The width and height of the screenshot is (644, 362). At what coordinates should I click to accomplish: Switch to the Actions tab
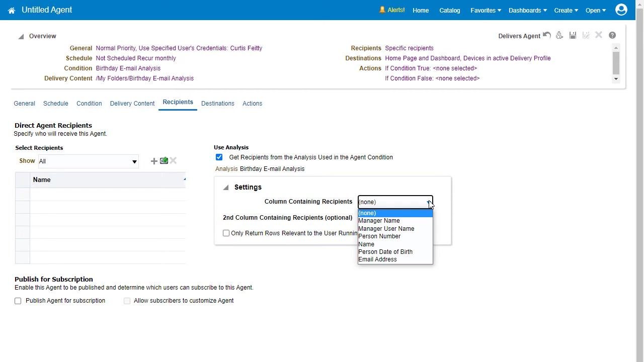tap(252, 104)
